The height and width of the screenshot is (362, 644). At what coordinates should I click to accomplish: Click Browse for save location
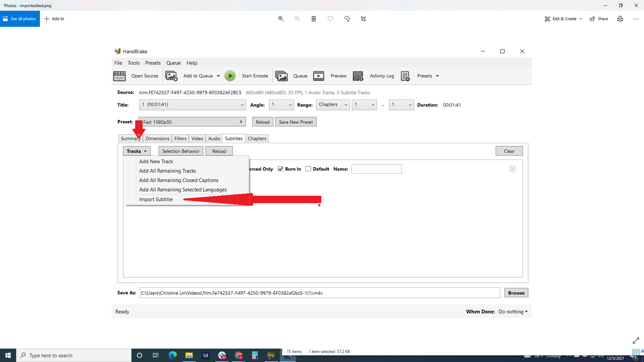516,293
